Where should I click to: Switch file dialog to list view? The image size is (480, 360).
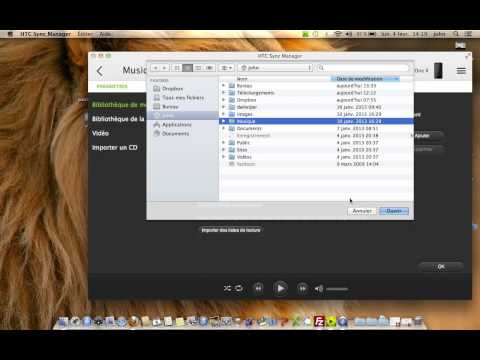tap(187, 68)
